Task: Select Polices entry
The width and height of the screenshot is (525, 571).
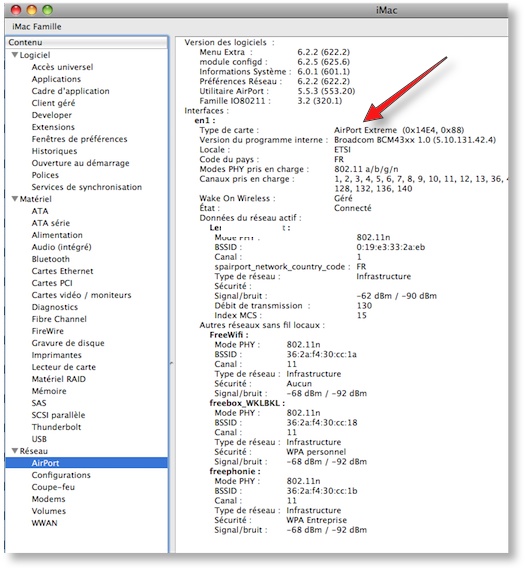Action: pos(45,175)
